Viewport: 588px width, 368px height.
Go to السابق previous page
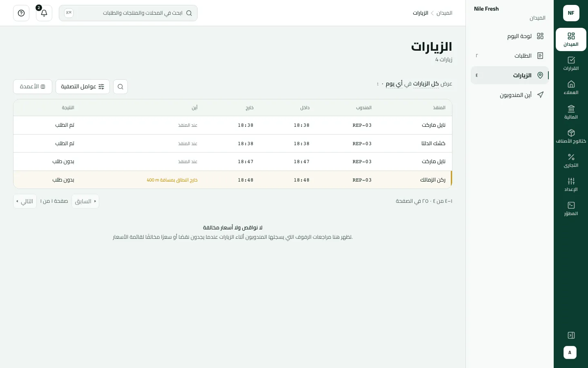(85, 201)
